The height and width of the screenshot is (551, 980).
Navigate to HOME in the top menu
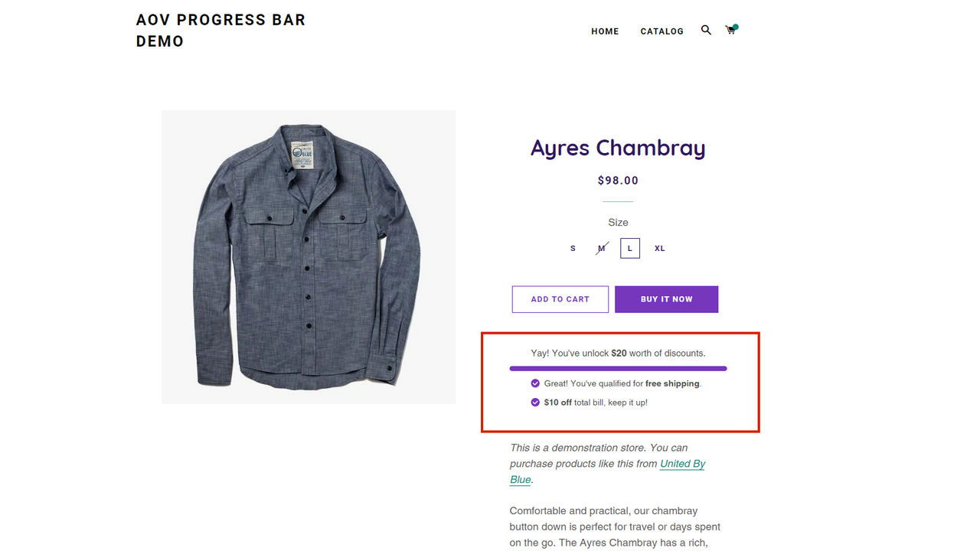pos(605,31)
